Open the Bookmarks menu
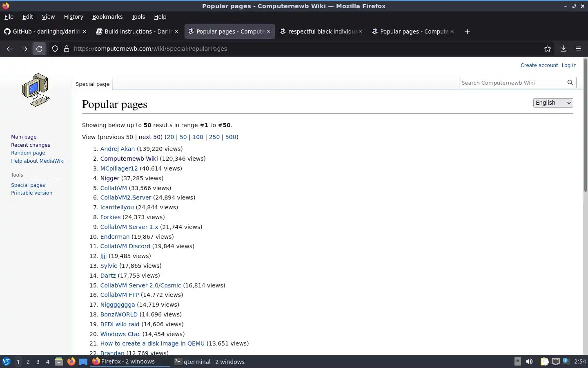588x368 pixels. coord(107,17)
